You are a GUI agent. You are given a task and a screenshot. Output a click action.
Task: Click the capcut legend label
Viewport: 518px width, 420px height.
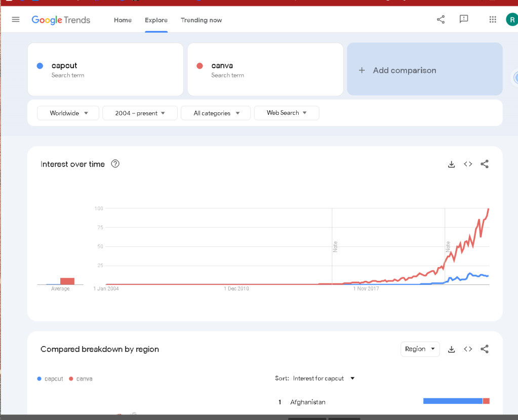pyautogui.click(x=54, y=379)
